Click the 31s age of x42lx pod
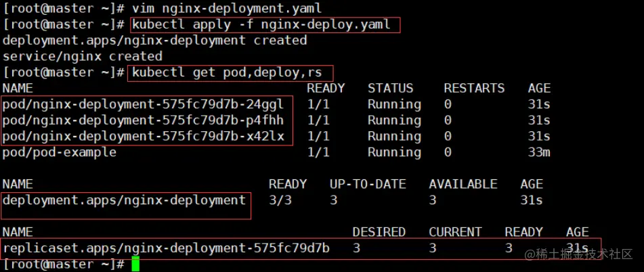This screenshot has width=644, height=272. point(539,137)
